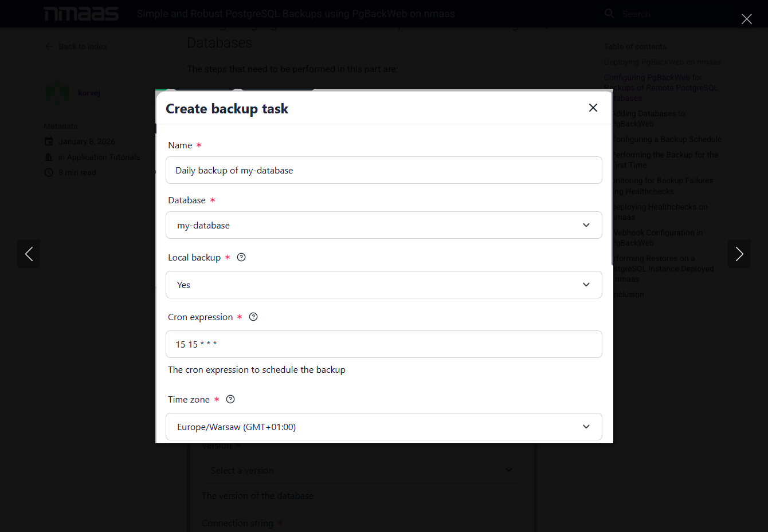Focus the Cron expression input field
The image size is (768, 532).
point(384,344)
